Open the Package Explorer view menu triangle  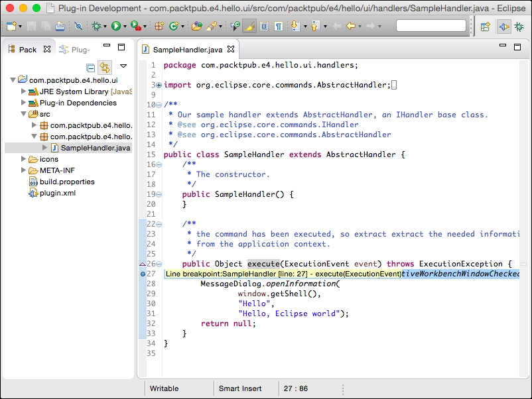123,66
